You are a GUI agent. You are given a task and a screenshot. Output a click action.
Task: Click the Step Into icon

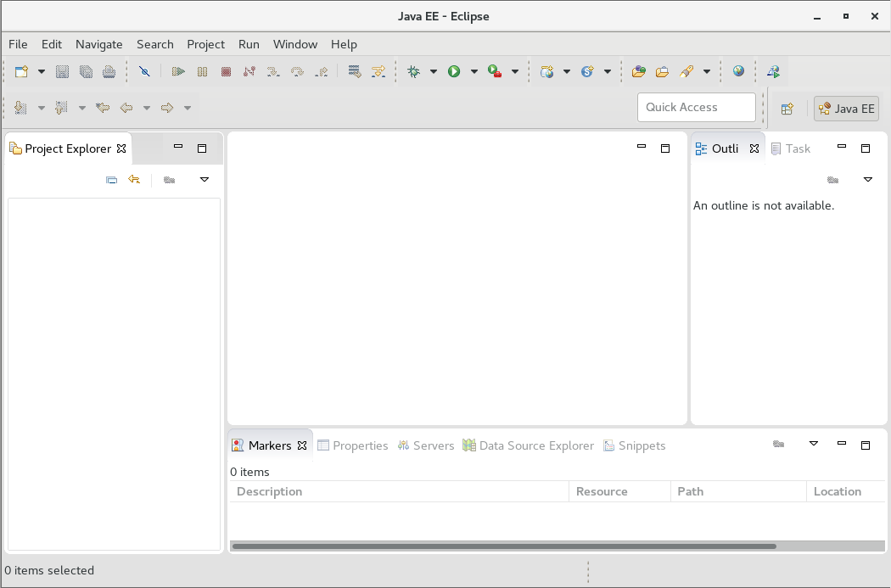coord(273,71)
